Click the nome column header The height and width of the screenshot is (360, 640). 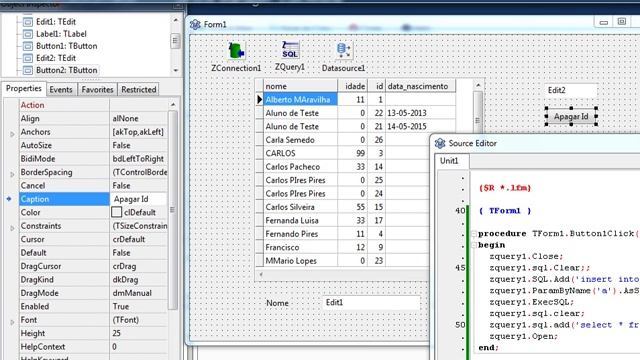(x=300, y=86)
